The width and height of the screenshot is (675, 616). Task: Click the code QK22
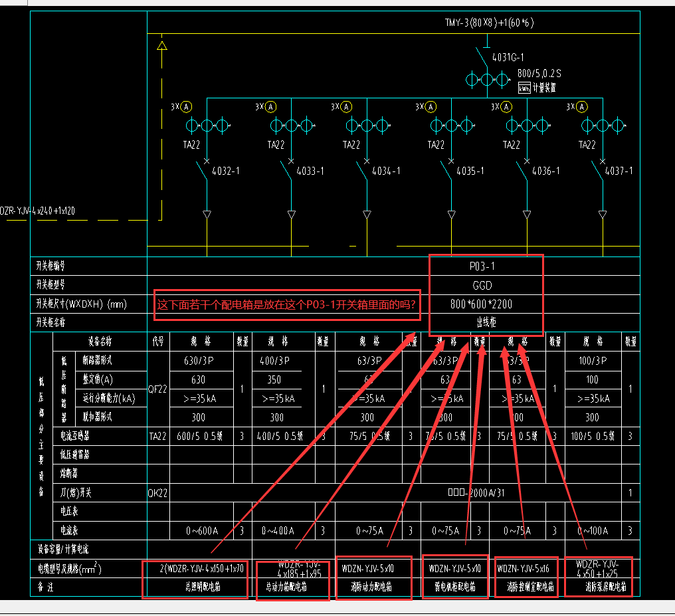coord(157,493)
